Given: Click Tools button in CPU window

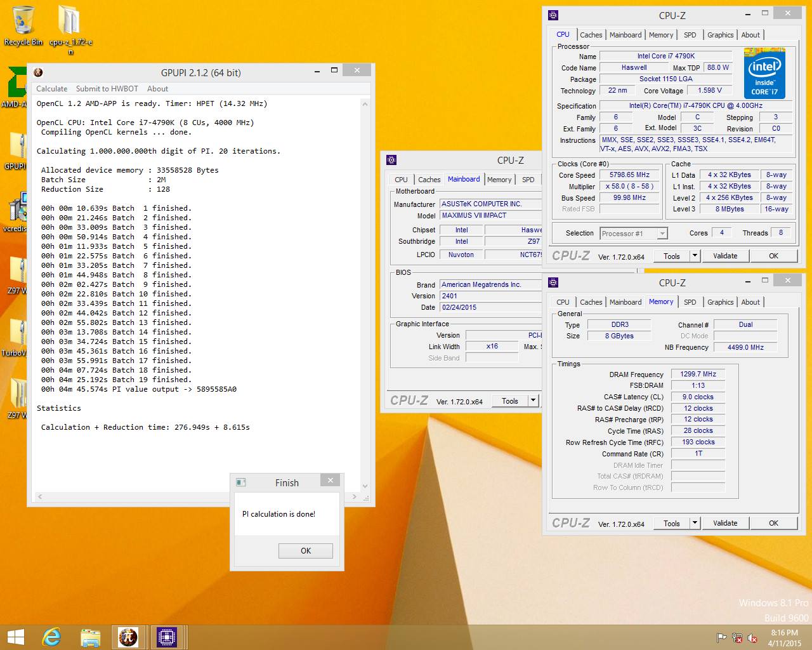Looking at the screenshot, I should pyautogui.click(x=671, y=256).
